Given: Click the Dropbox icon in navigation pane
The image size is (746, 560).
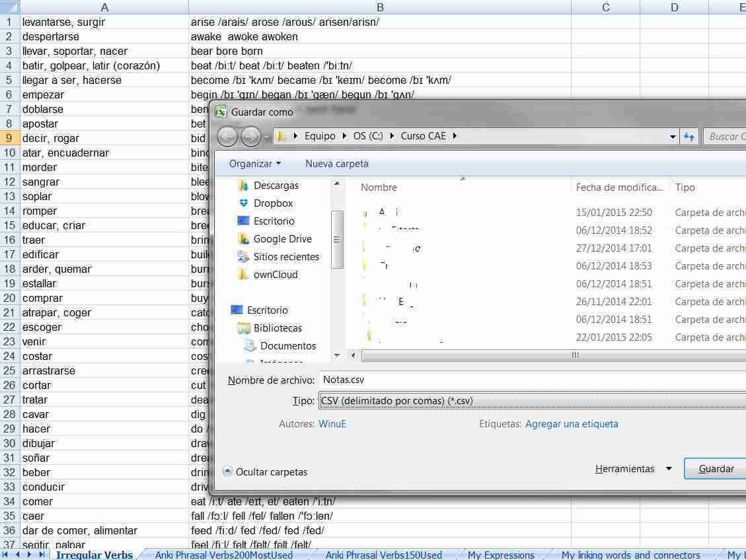Looking at the screenshot, I should click(244, 203).
